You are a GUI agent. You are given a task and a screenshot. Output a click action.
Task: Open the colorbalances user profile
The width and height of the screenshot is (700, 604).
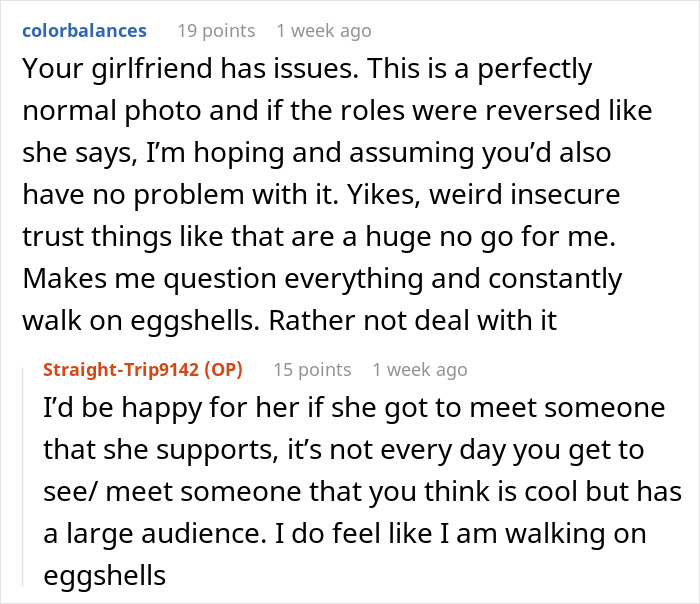[x=84, y=30]
